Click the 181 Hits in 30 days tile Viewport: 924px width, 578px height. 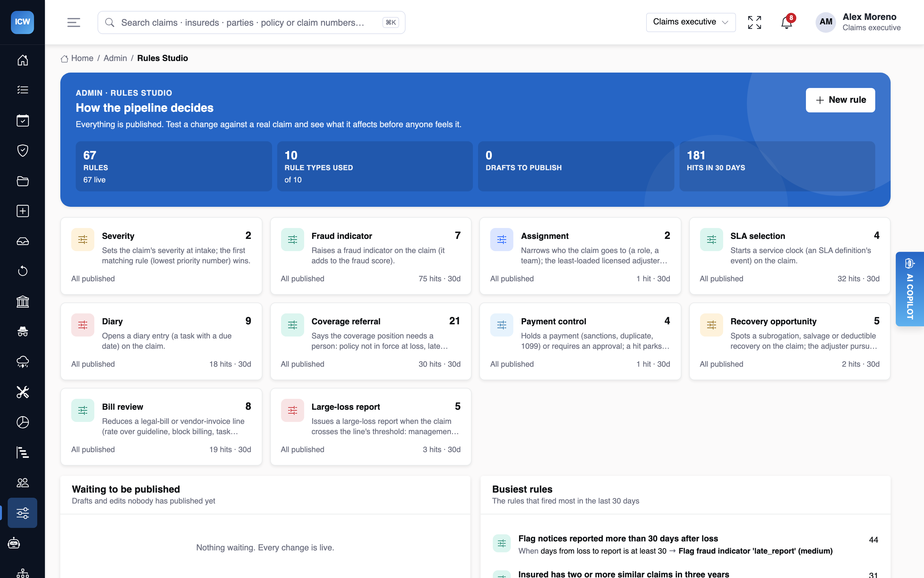tap(777, 166)
